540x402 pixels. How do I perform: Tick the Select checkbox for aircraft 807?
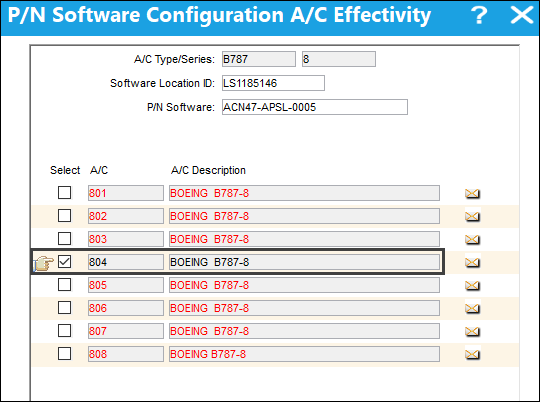click(x=64, y=331)
